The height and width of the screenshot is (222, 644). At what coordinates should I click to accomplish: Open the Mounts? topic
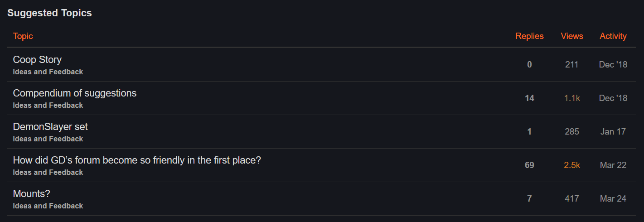[31, 194]
